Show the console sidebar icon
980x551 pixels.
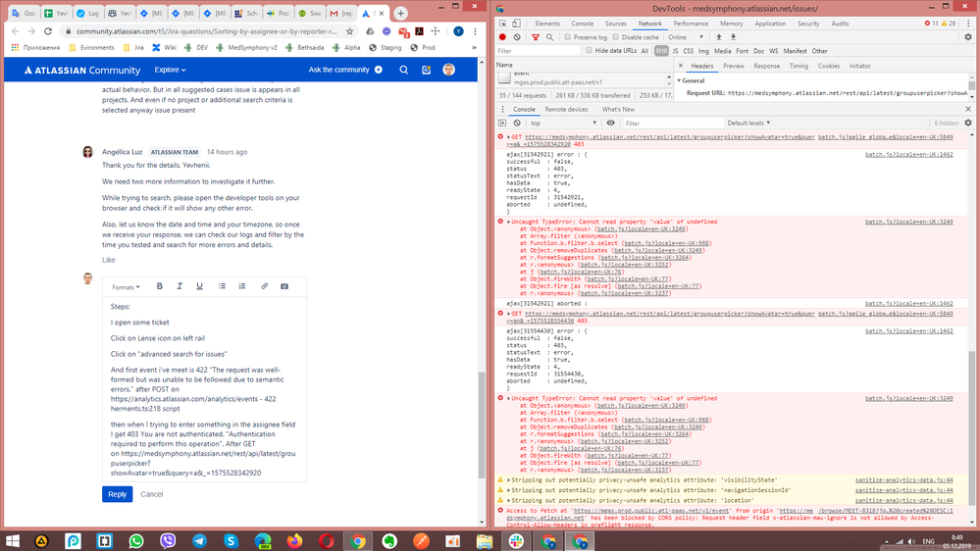tap(502, 124)
